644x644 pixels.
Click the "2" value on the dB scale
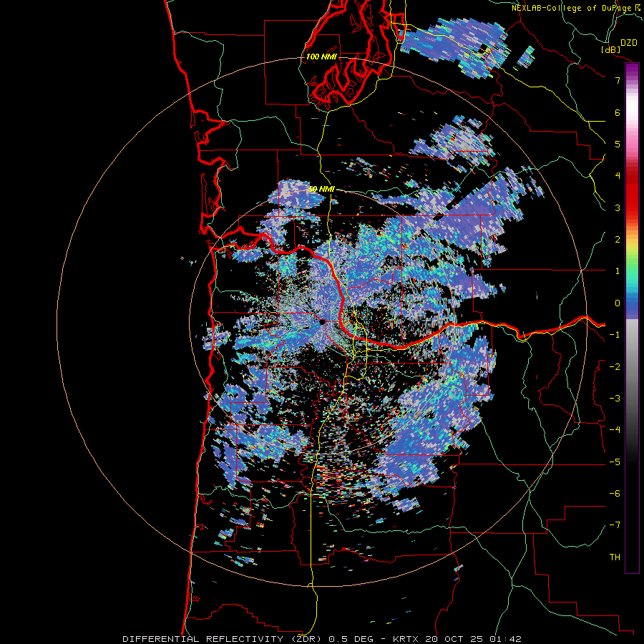tap(618, 240)
